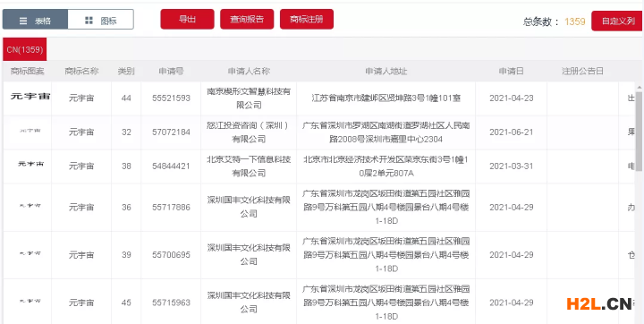Click application number 55521593
Screen dimensions: 644x324
[171, 98]
